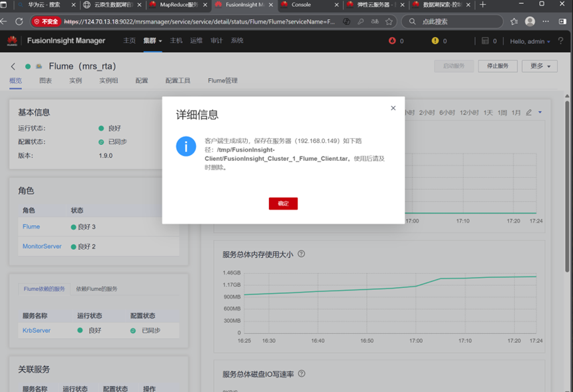Image resolution: width=573 pixels, height=392 pixels.
Task: Expand the blue chart options arrow
Action: coord(540,113)
